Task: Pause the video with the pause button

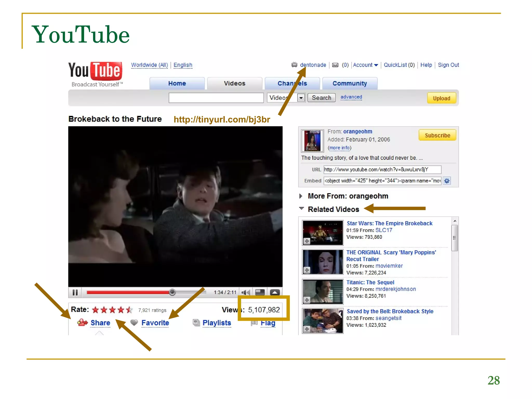Action: 75,292
